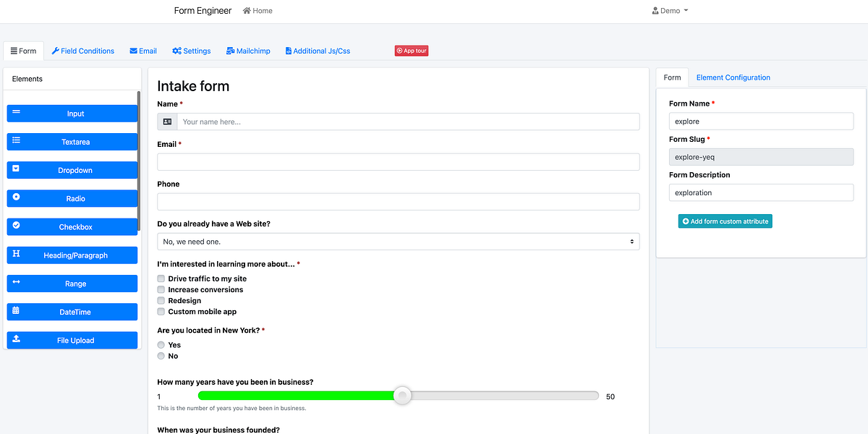This screenshot has height=434, width=868.
Task: Click the Elements panel header
Action: click(x=72, y=79)
